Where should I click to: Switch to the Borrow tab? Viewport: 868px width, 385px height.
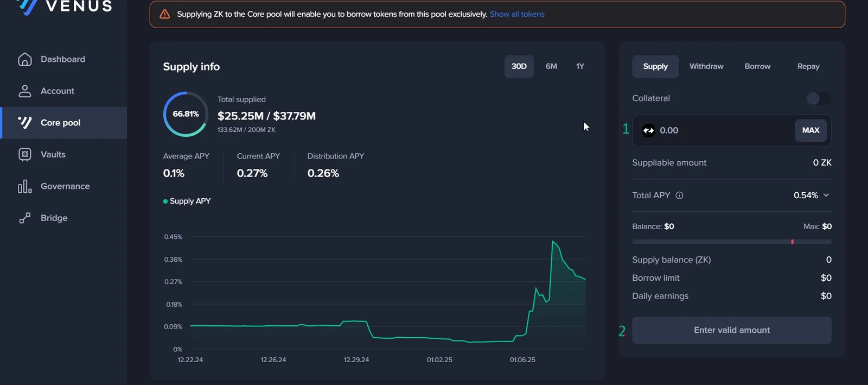[x=757, y=66]
